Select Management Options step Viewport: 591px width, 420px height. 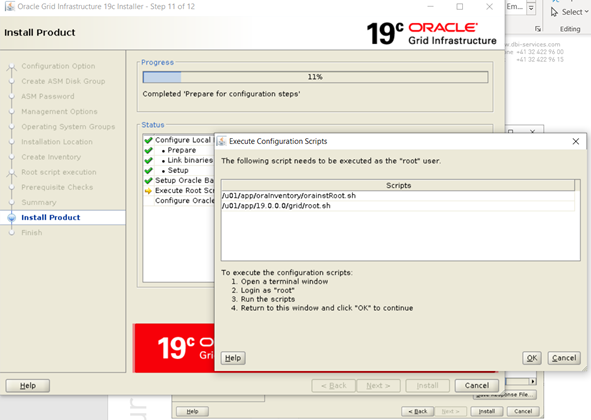click(x=59, y=112)
